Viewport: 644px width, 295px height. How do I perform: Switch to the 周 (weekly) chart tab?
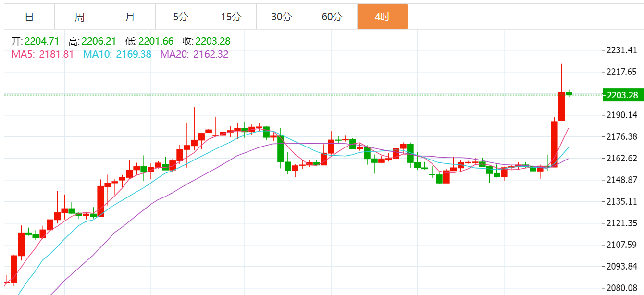pyautogui.click(x=80, y=17)
